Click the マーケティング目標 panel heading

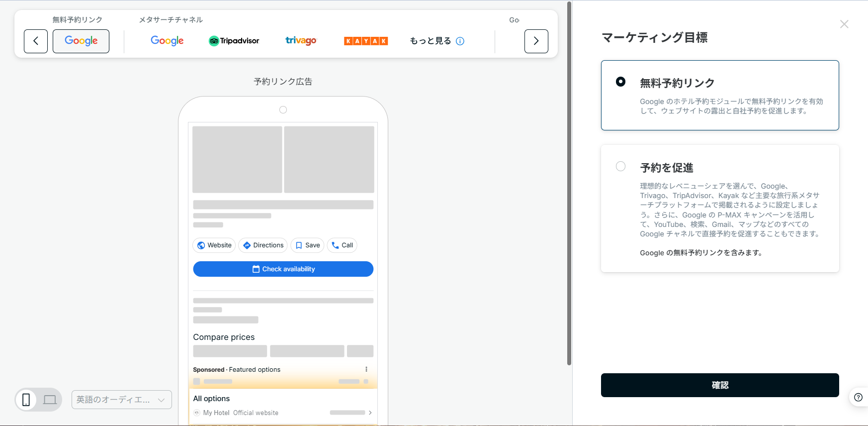click(655, 38)
